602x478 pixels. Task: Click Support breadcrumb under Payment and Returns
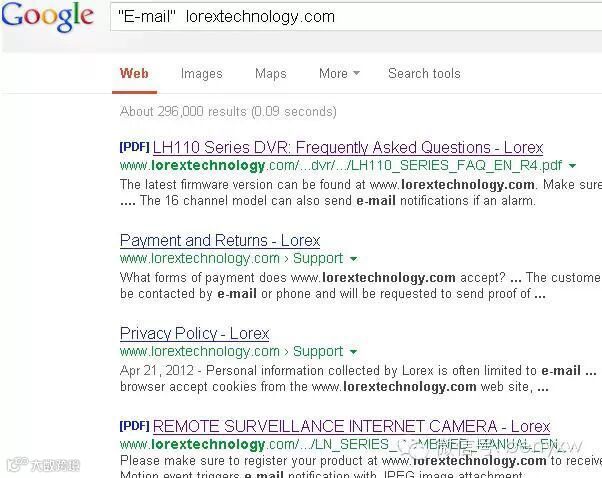pyautogui.click(x=318, y=258)
